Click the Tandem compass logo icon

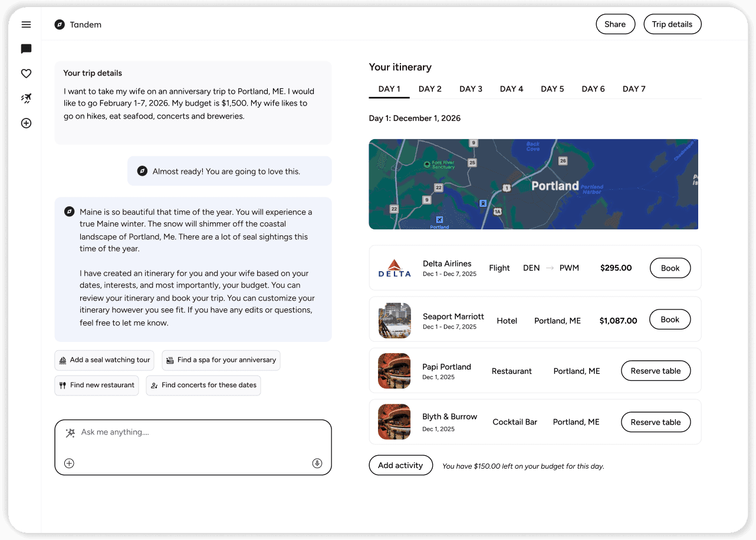coord(60,25)
